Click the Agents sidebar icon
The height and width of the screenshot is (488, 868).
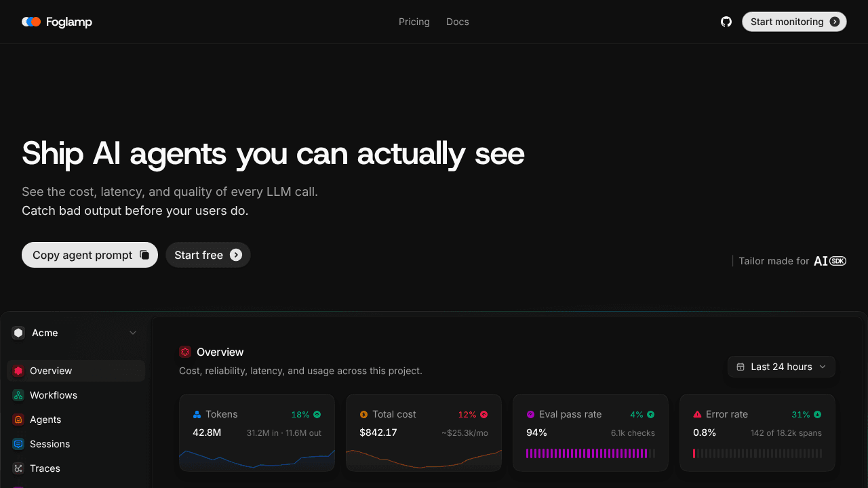(18, 420)
